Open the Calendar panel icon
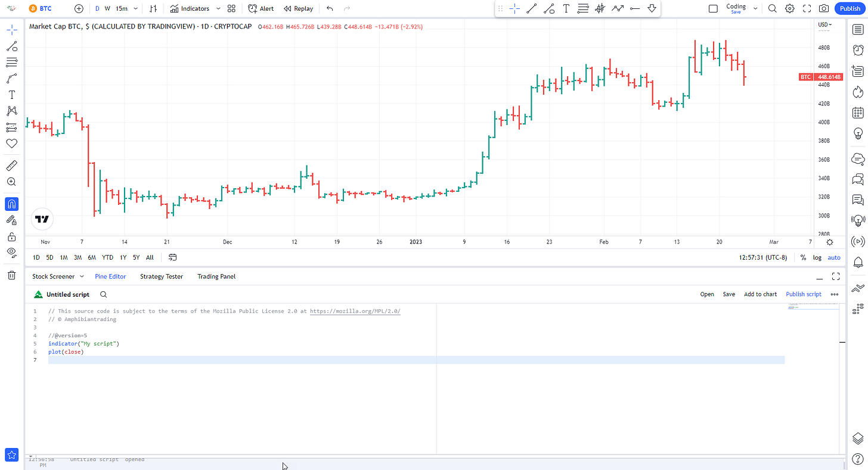 [858, 112]
